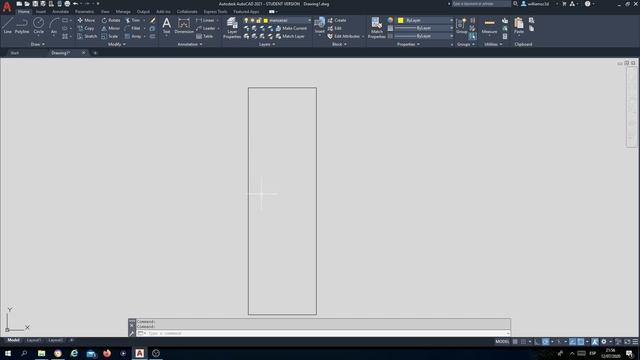Image resolution: width=640 pixels, height=360 pixels.
Task: Click the Paste tool
Action: tap(519, 25)
